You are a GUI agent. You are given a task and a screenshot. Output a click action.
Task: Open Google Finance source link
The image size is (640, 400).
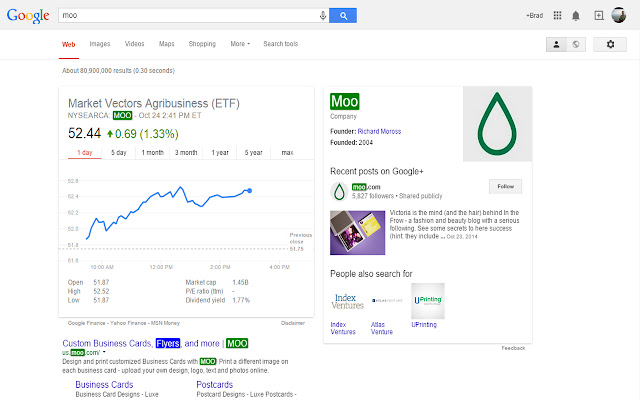pos(86,323)
